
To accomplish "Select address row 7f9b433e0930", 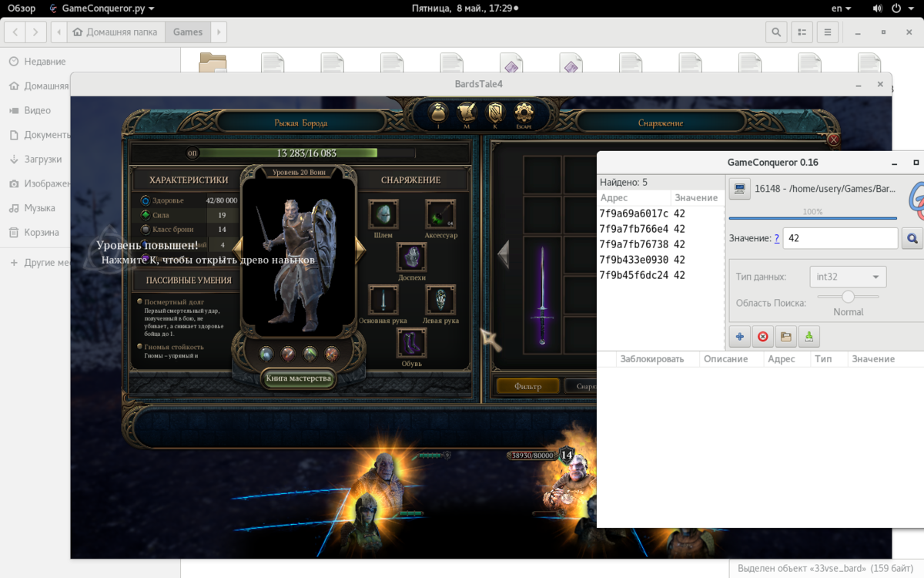I will [661, 260].
